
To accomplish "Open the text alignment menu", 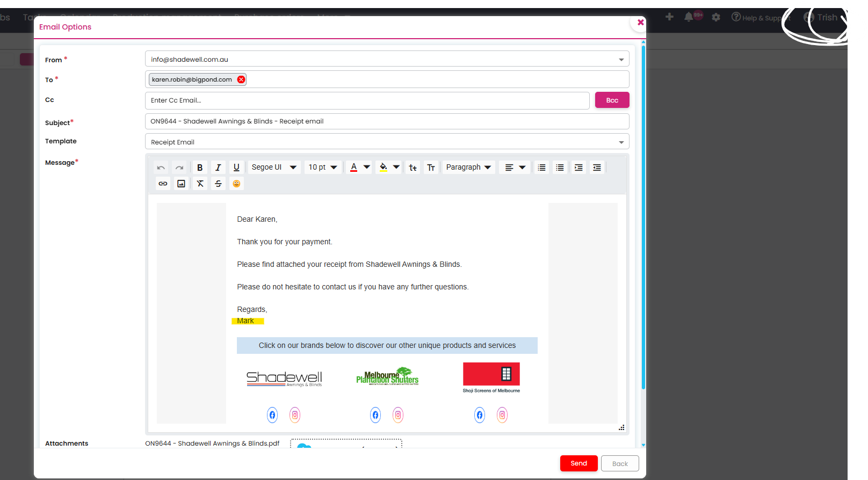I will (x=515, y=168).
